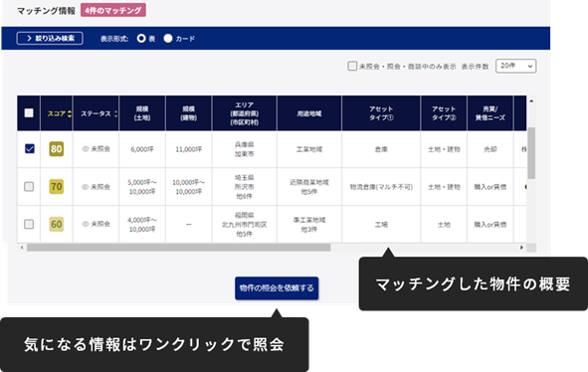Click eye icon in second row status

[86, 187]
